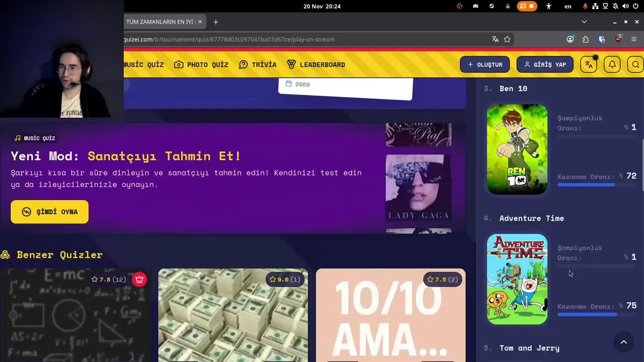Click the green lock tray icon
This screenshot has width=644, height=362.
coord(508,6)
